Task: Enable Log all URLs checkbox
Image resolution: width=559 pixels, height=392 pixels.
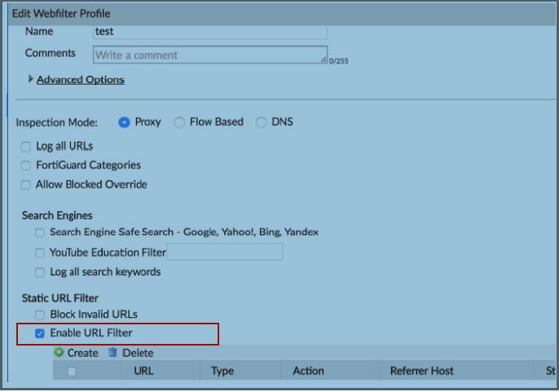Action: coord(26,147)
